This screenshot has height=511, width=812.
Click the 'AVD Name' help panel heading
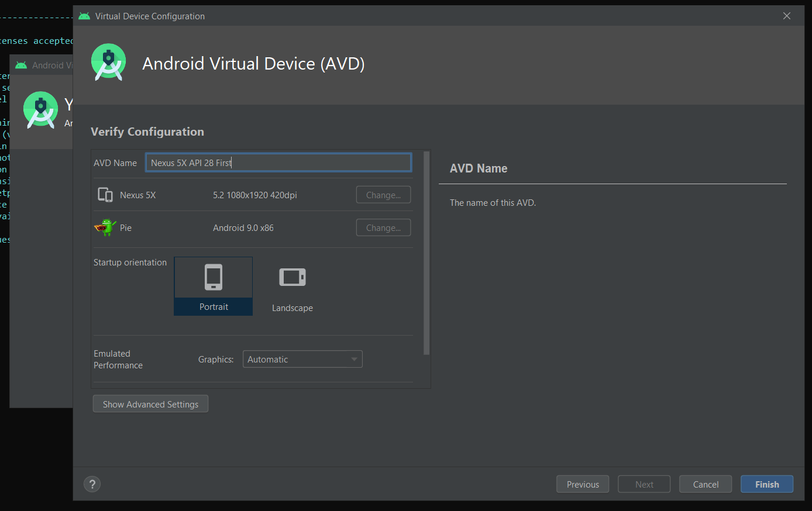tap(479, 168)
